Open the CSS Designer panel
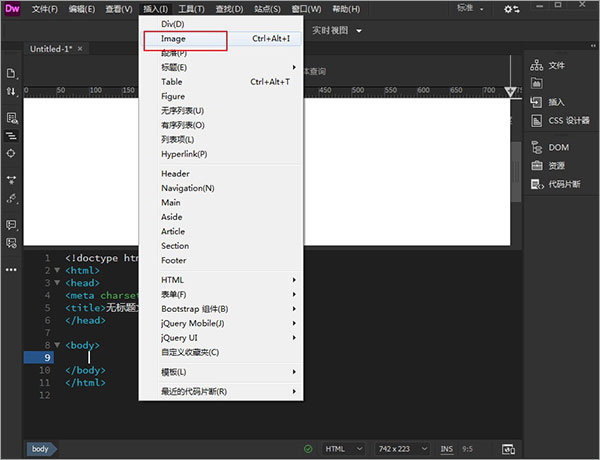Viewport: 600px width, 460px height. coord(537,121)
